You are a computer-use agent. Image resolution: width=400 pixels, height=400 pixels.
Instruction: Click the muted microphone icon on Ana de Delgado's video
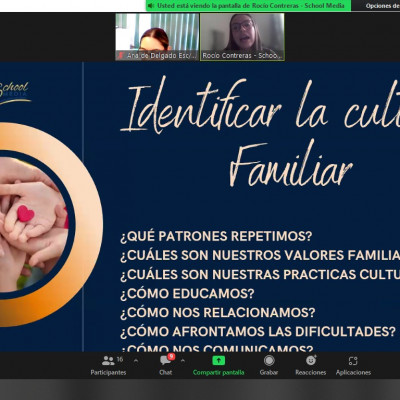(120, 55)
